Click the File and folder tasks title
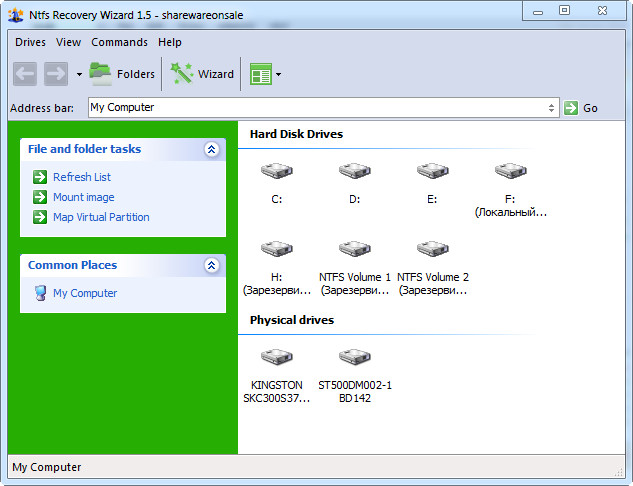This screenshot has height=486, width=633. tap(84, 149)
